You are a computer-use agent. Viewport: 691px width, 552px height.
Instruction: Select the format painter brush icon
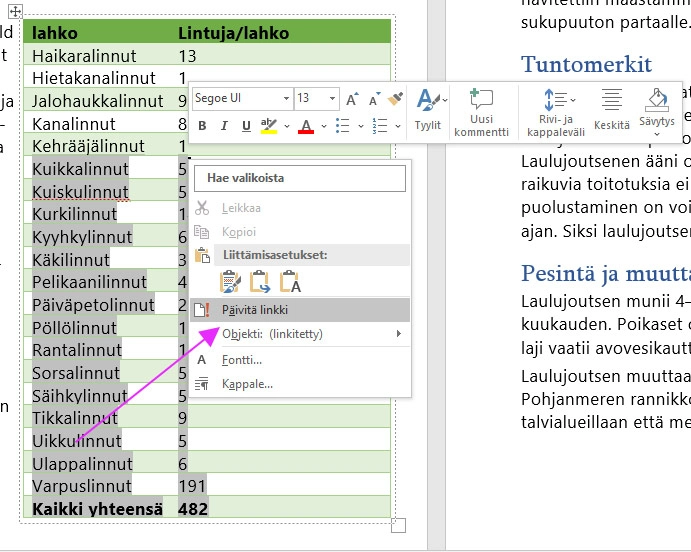pos(395,99)
